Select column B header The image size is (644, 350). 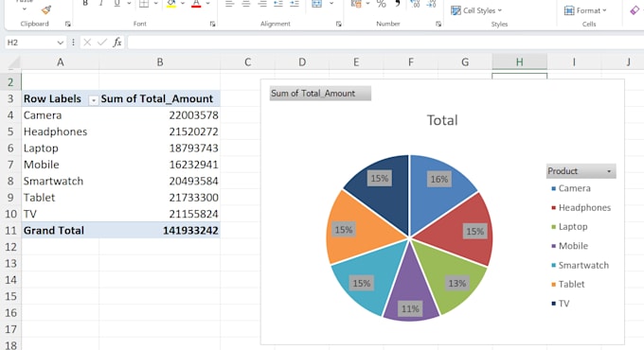(x=160, y=61)
